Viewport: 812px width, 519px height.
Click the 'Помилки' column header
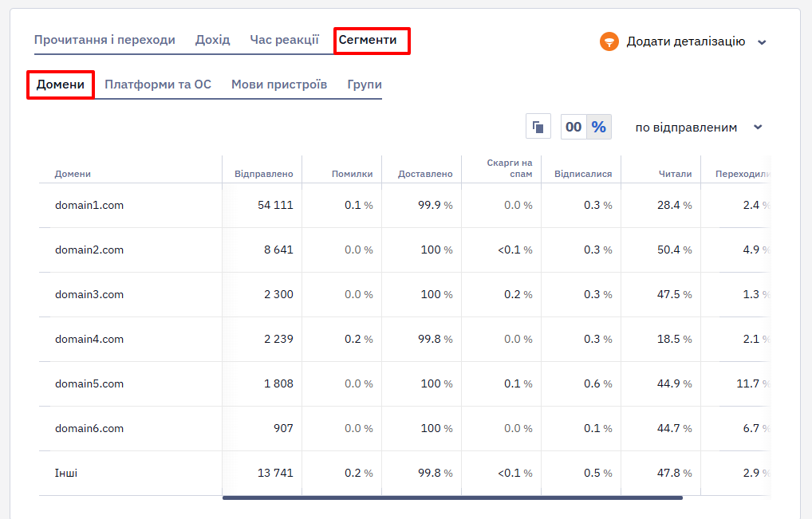(352, 174)
